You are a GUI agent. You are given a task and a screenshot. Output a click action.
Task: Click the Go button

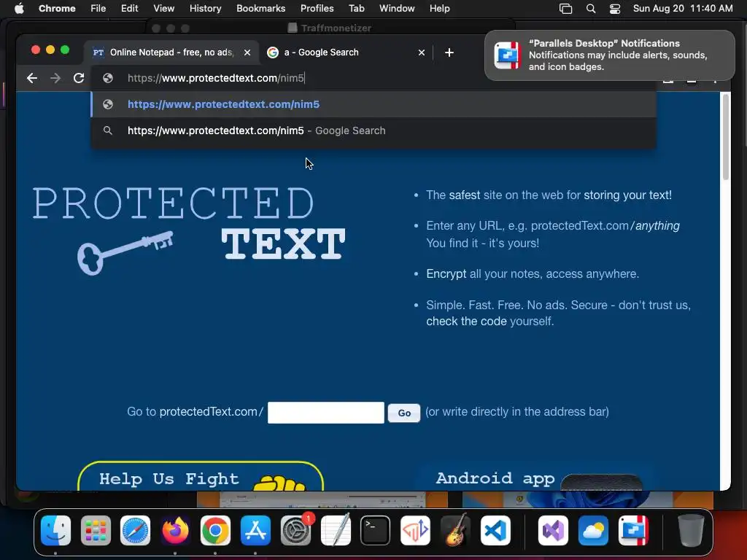click(x=404, y=413)
